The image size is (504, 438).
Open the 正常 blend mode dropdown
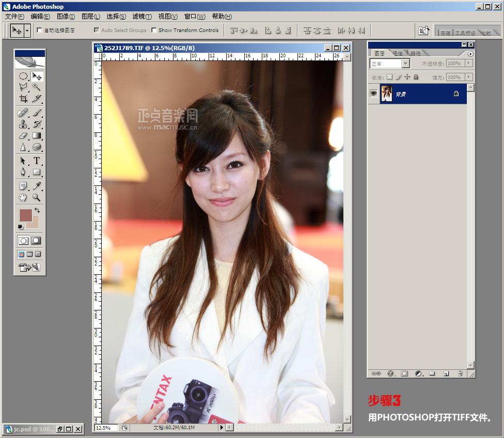pos(405,64)
